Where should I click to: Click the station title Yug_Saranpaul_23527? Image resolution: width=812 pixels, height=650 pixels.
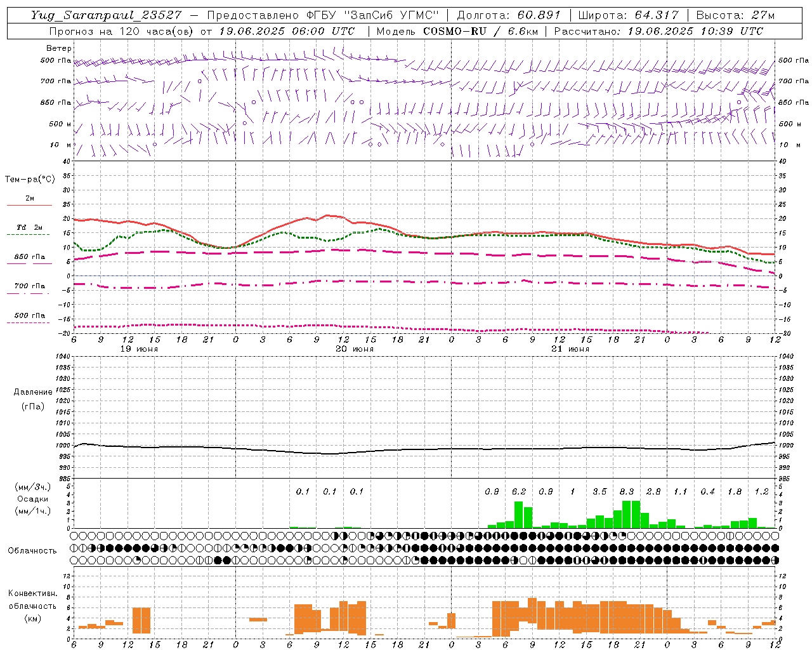[107, 15]
